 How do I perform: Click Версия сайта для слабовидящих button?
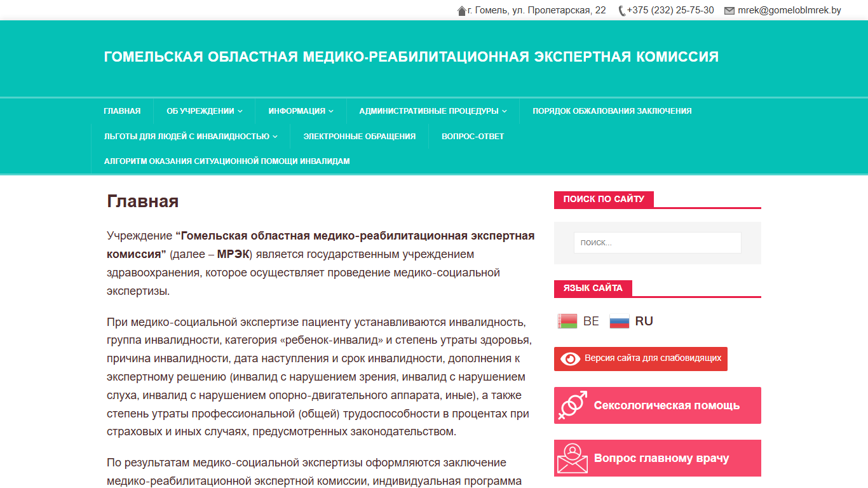coord(641,359)
